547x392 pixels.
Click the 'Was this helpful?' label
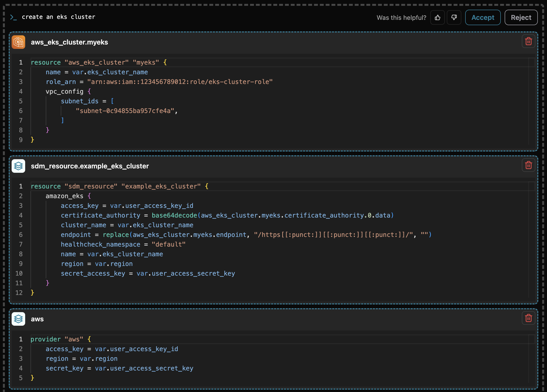(x=402, y=18)
